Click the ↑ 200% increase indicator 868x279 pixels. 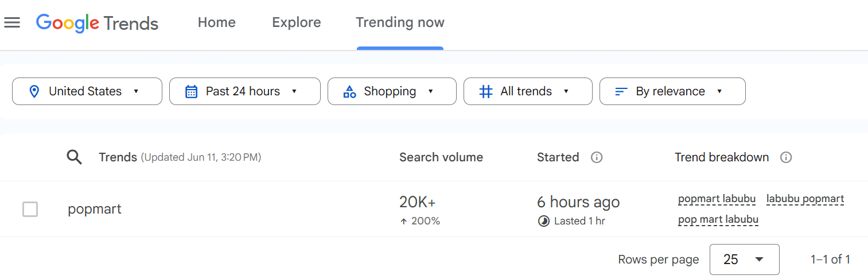[420, 221]
